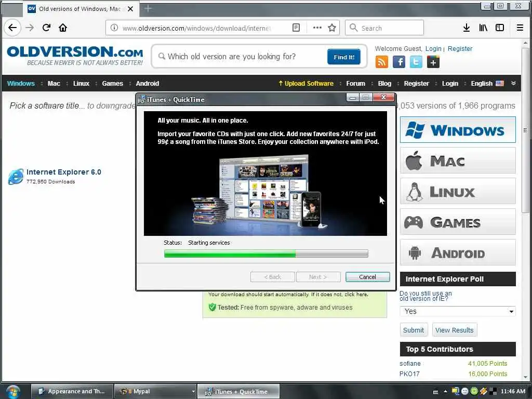Viewport: 532px width, 399px height.
Task: Open the browser library icon
Action: (483, 28)
